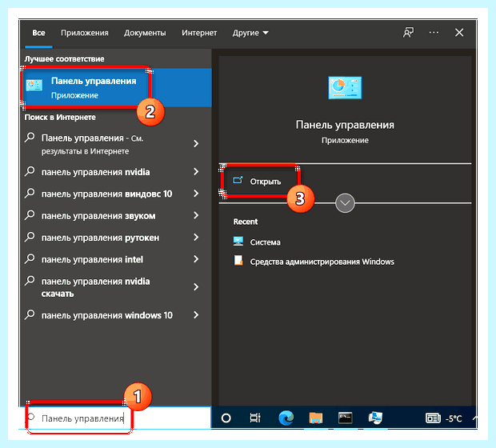Open File Explorer from taskbar
The width and height of the screenshot is (496, 448).
click(315, 418)
